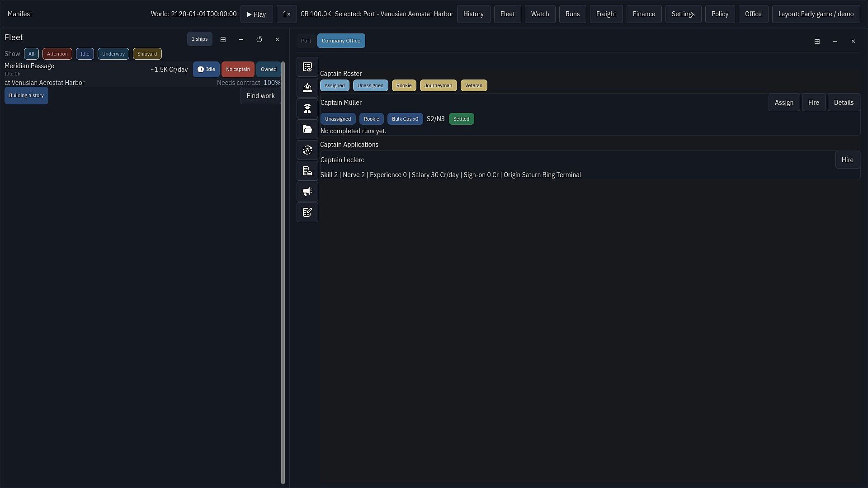Change the 1× game speed control
The image size is (868, 488).
tap(287, 14)
